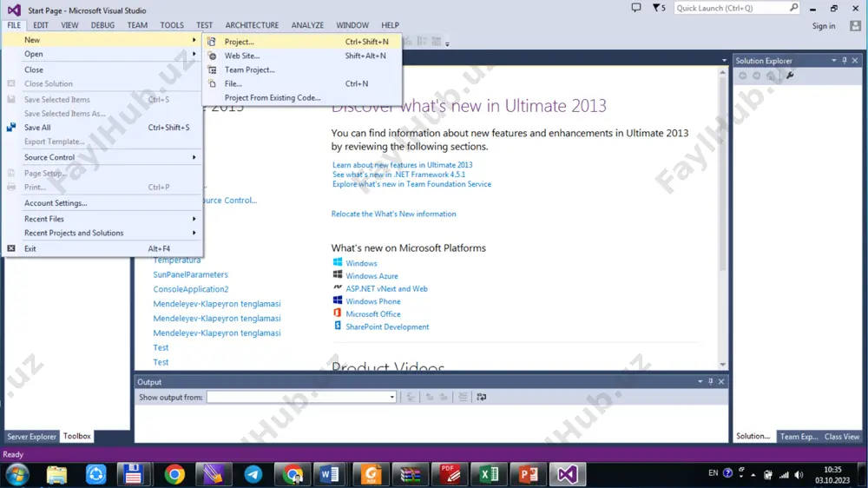Open See what's new in .NET Framework 4.5.1
868x488 pixels.
coord(398,175)
